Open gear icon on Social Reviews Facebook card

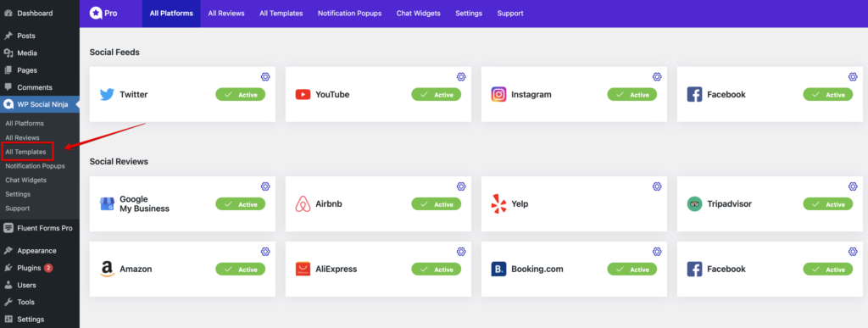[x=853, y=252]
